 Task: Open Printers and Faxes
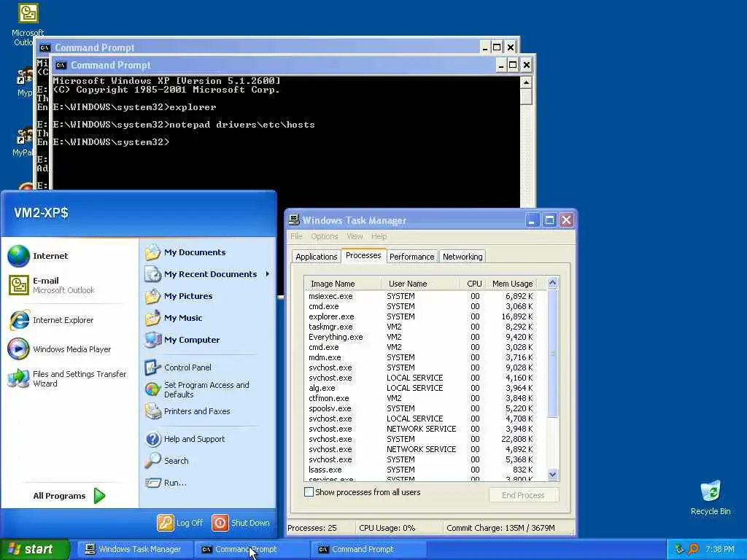pyautogui.click(x=187, y=411)
